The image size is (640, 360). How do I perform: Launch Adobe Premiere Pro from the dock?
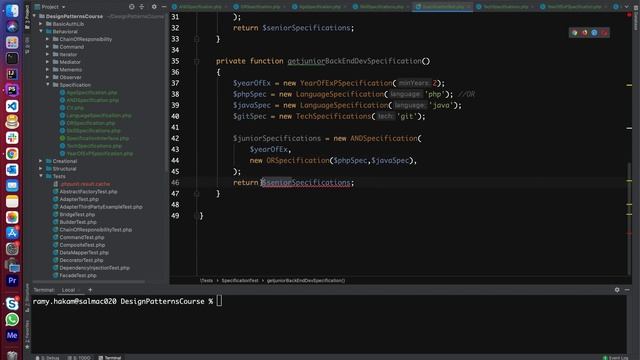point(12,281)
